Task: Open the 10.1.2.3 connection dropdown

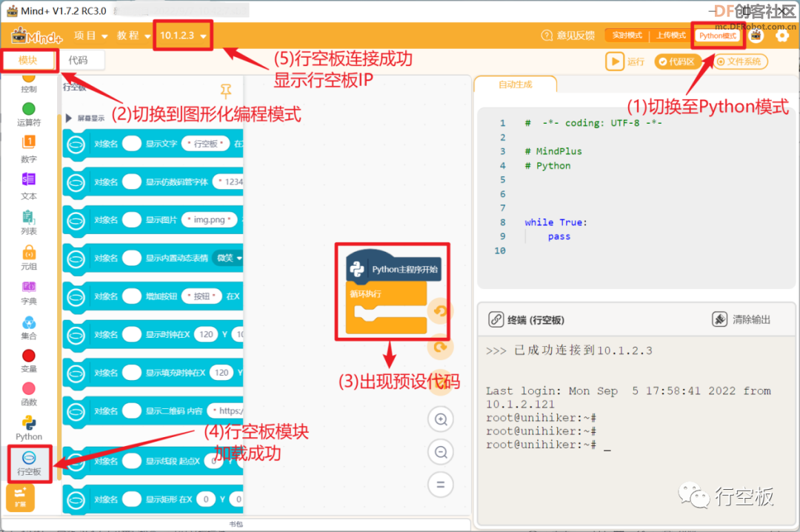Action: 183,36
